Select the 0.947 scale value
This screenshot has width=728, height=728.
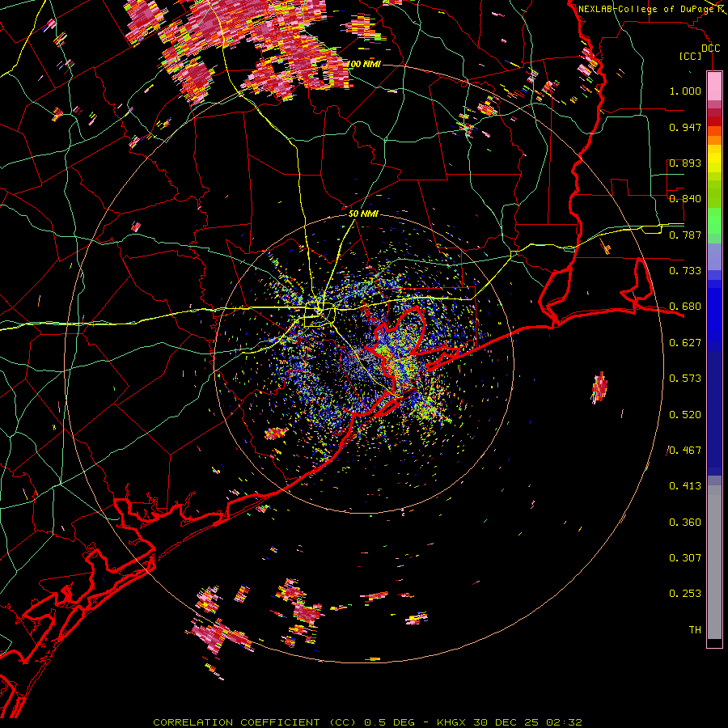tap(685, 127)
